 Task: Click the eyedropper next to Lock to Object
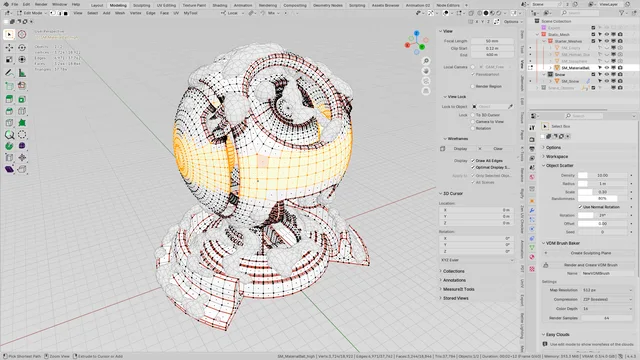pos(510,107)
